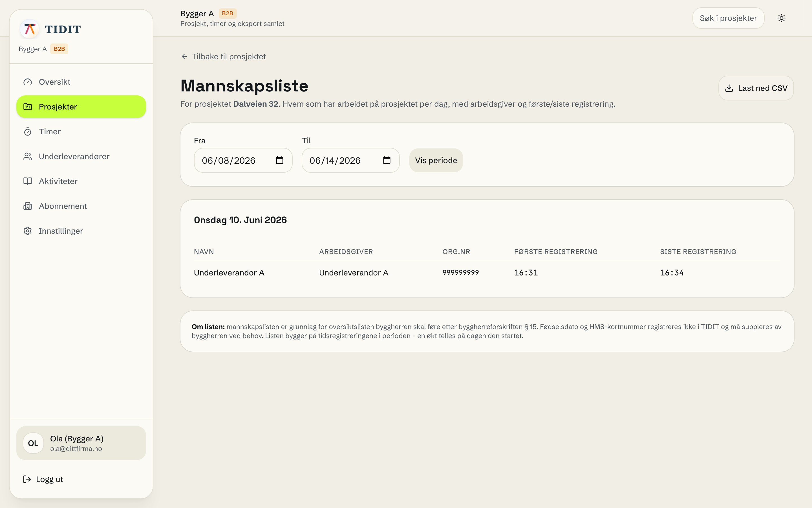Image resolution: width=812 pixels, height=508 pixels.
Task: Click the TIDIT logo icon
Action: 30,29
